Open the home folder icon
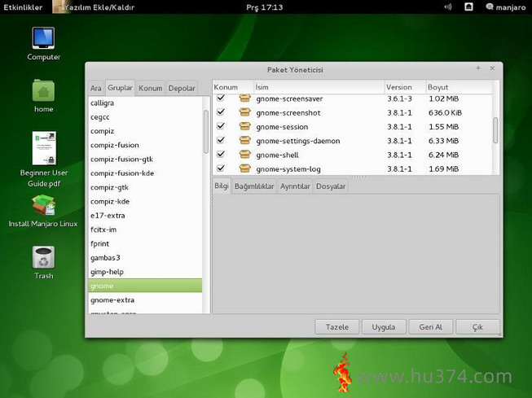The image size is (532, 398). coord(43,90)
